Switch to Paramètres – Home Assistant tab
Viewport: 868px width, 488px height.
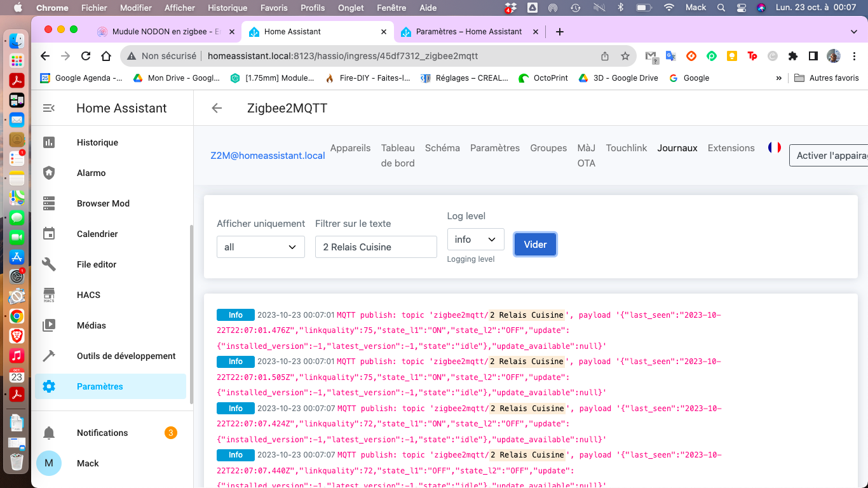click(x=469, y=32)
